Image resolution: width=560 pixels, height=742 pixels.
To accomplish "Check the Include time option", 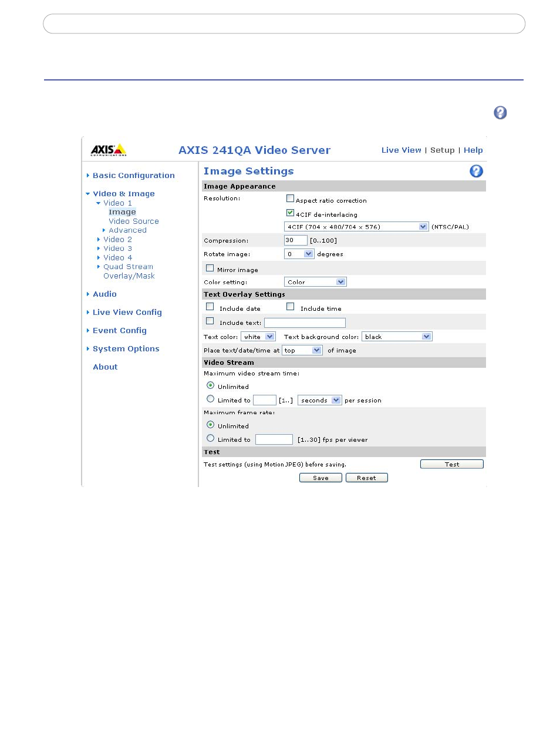I will tap(290, 307).
